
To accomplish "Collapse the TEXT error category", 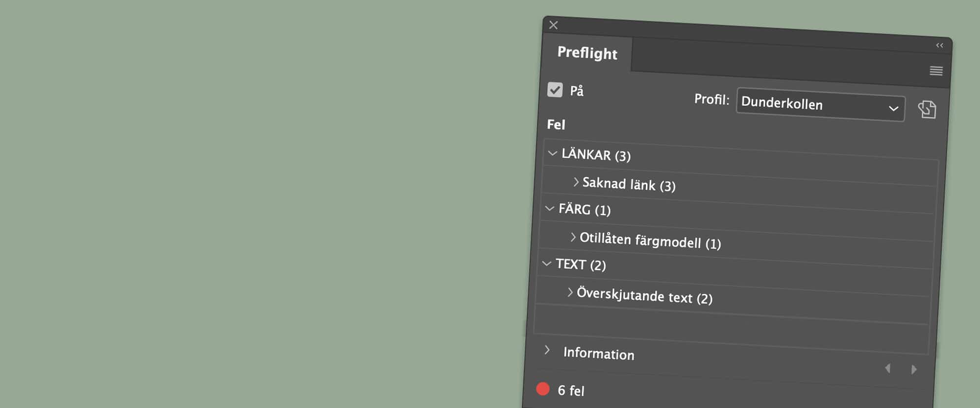I will click(x=547, y=263).
